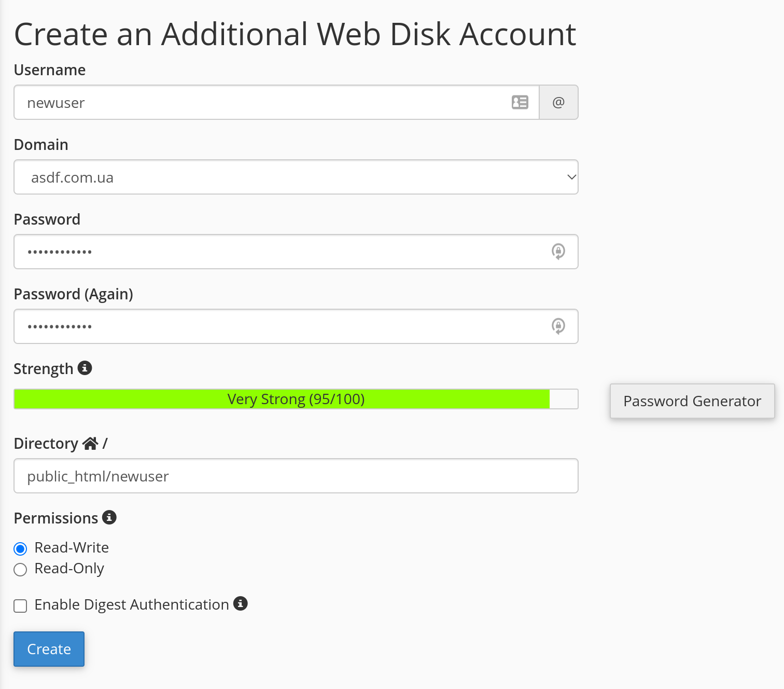Click the lock icon in Password field
784x689 pixels.
558,252
